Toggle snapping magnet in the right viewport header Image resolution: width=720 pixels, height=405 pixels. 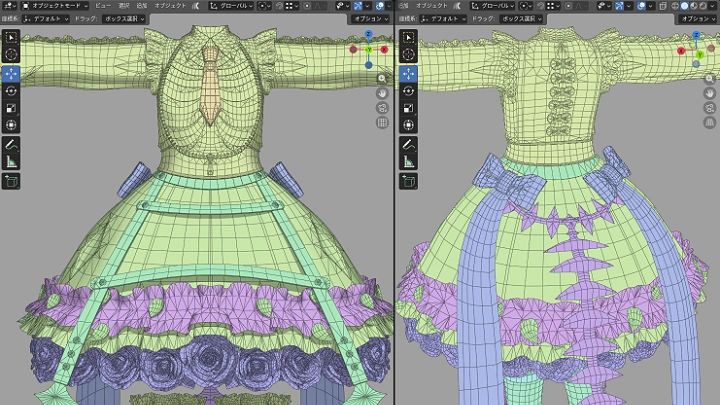pos(540,6)
